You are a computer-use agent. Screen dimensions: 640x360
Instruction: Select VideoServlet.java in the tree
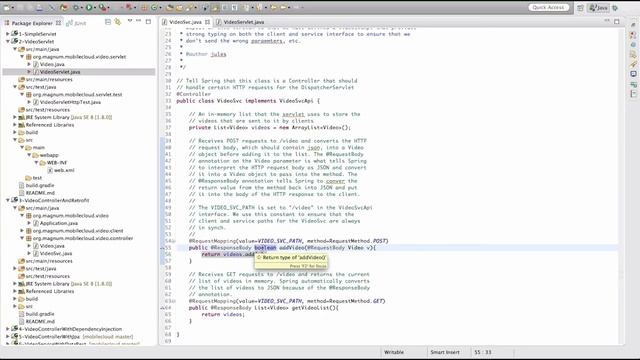point(60,72)
